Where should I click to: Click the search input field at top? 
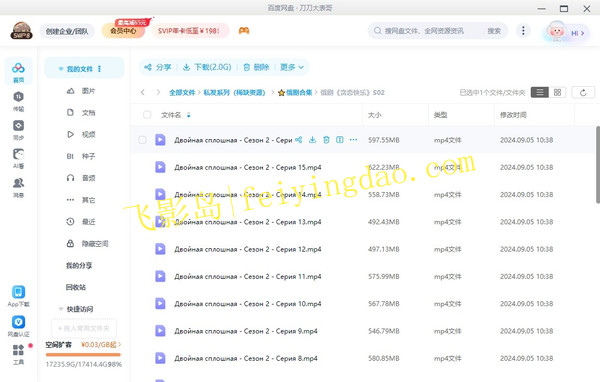click(430, 31)
